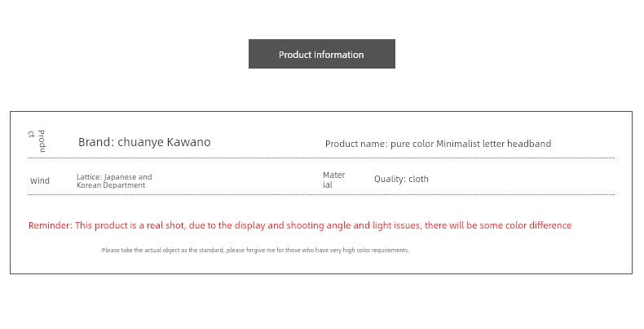Screen dimensions: 644x329
Task: Click the phrase shooting angle in reminder
Action: point(319,225)
